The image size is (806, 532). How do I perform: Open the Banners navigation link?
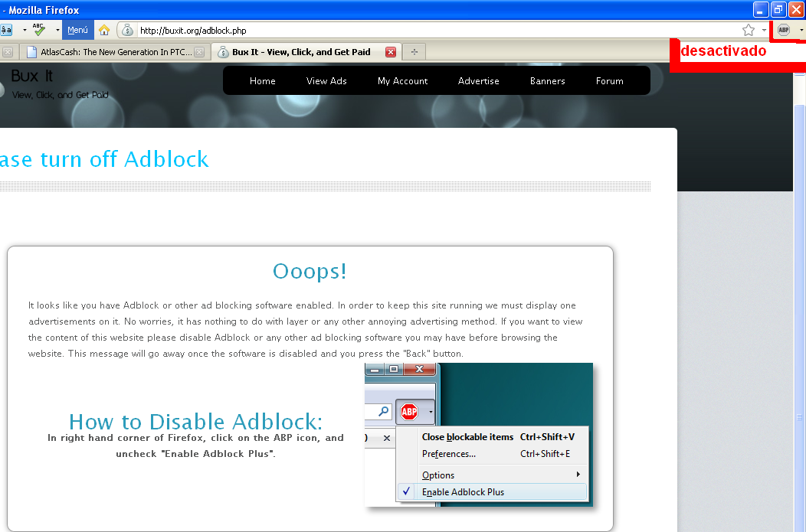tap(548, 81)
